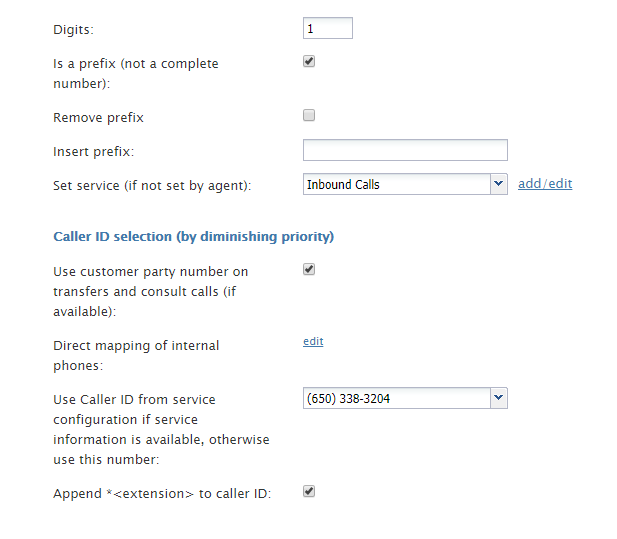617x539 pixels.
Task: Toggle Use customer party number checkbox
Action: (x=309, y=270)
